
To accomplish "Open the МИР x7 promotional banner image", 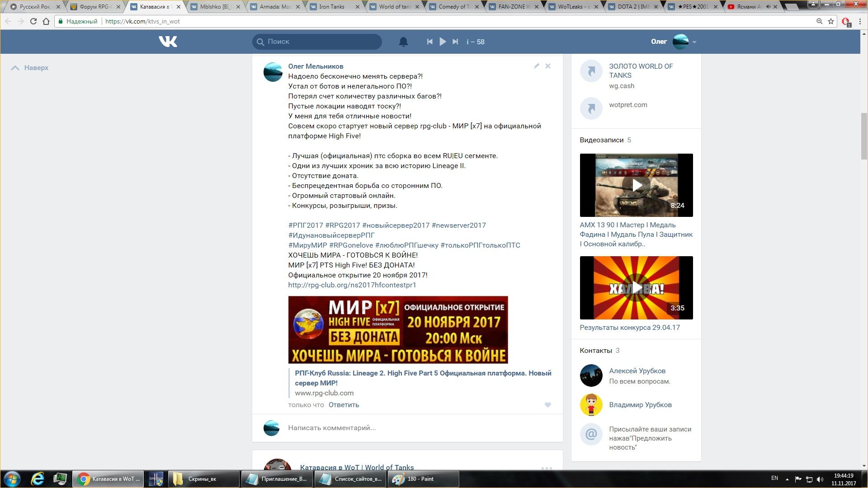I will [398, 330].
